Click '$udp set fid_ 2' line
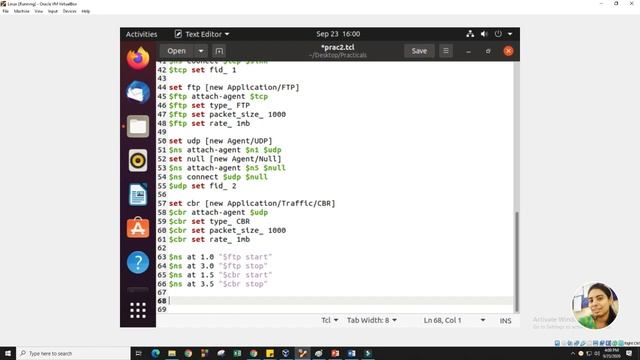This screenshot has width=640, height=360. pyautogui.click(x=202, y=186)
